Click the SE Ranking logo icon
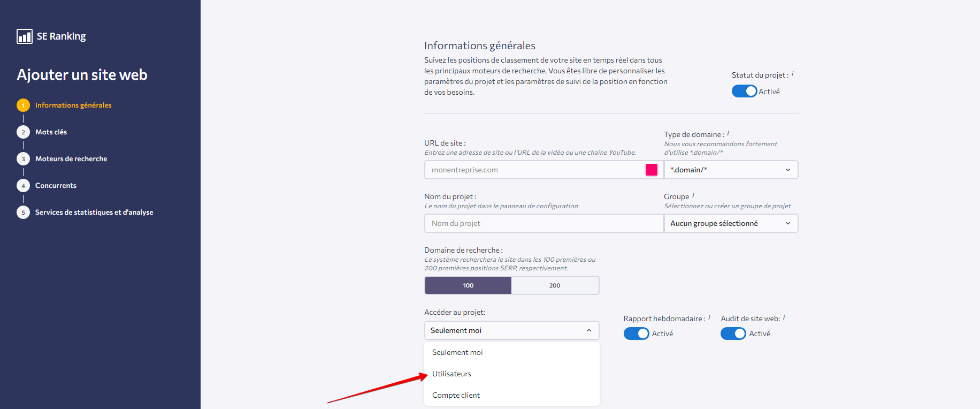 [25, 36]
